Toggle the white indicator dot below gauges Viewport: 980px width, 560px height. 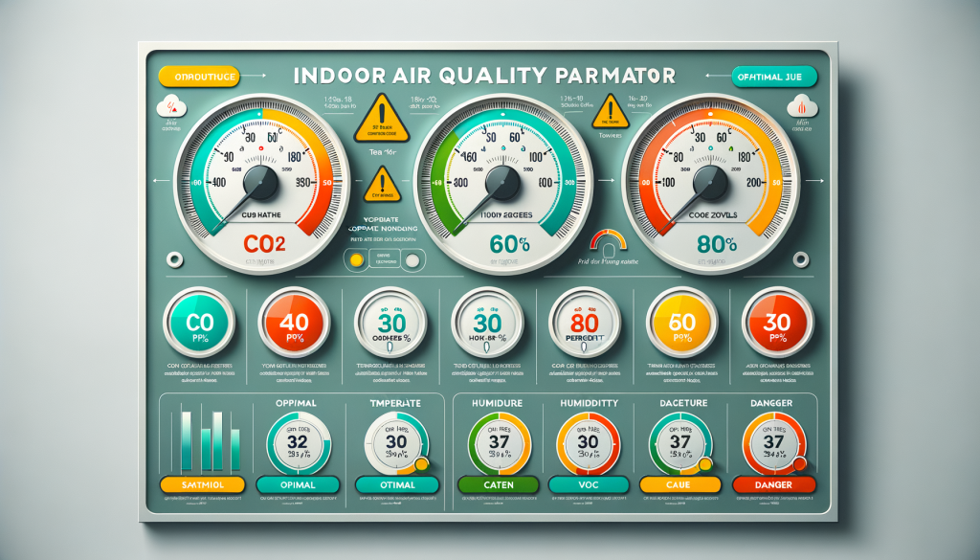coord(412,260)
